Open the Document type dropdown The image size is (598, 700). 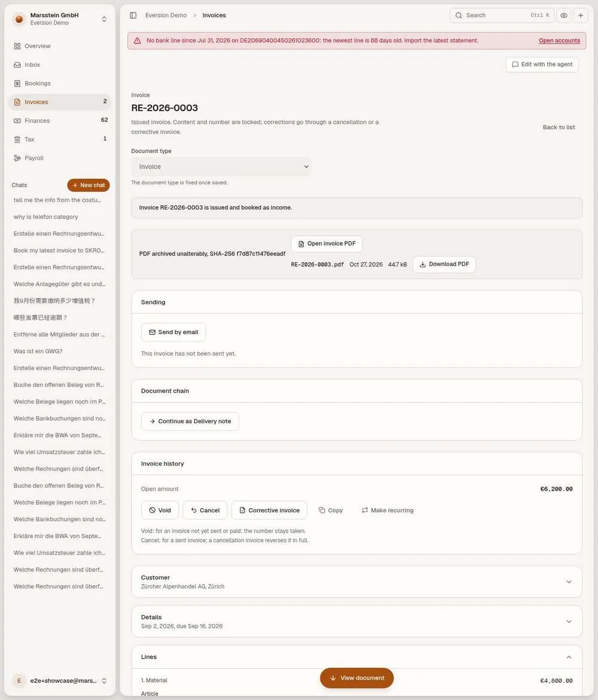221,167
